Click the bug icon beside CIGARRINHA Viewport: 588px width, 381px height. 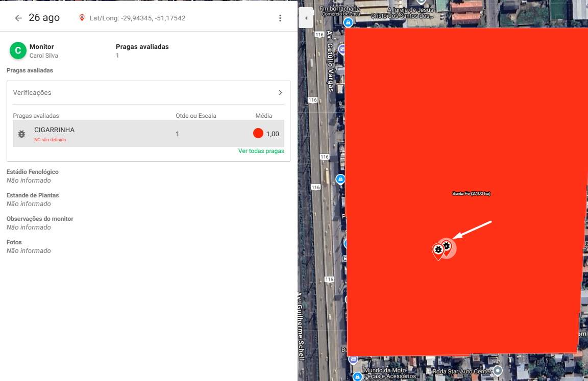coord(21,134)
